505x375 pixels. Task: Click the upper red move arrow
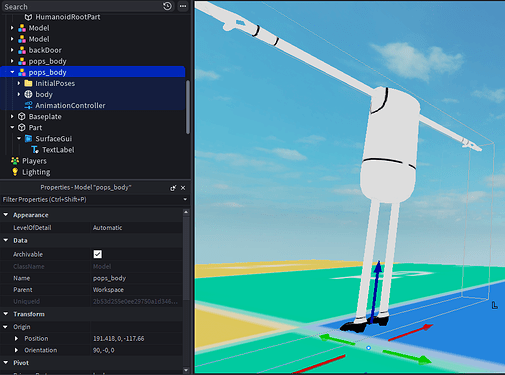pyautogui.click(x=411, y=332)
